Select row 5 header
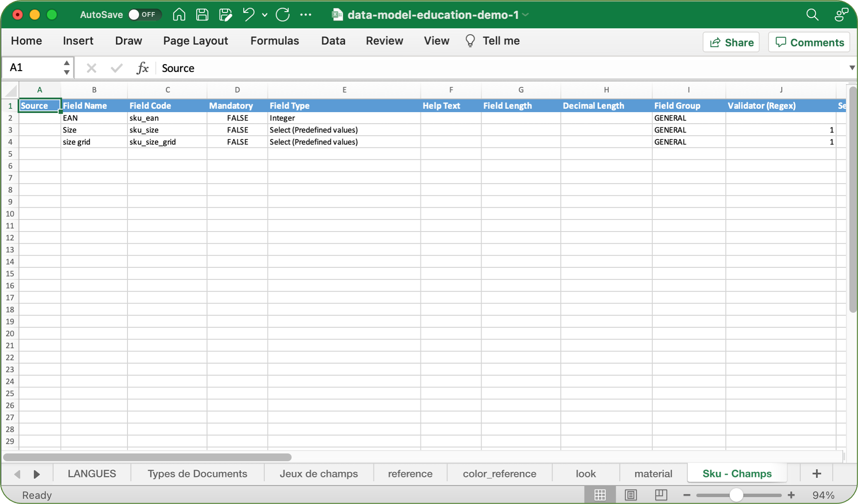 10,154
